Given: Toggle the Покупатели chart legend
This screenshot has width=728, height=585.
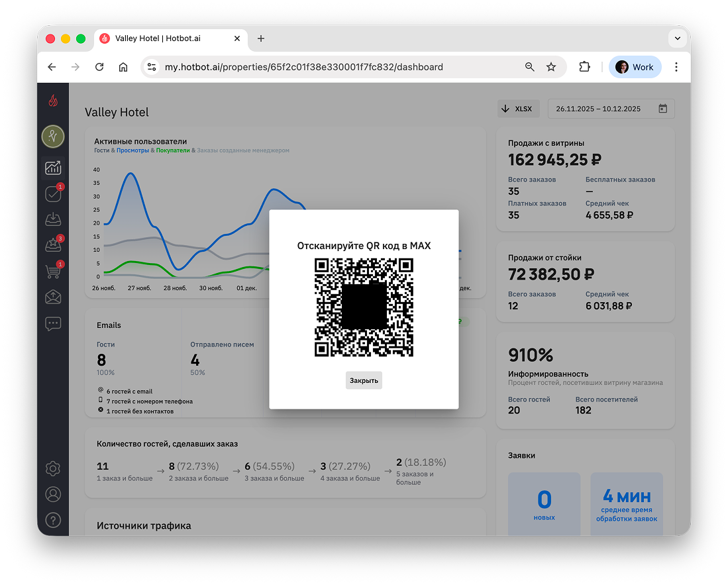Looking at the screenshot, I should [x=173, y=150].
